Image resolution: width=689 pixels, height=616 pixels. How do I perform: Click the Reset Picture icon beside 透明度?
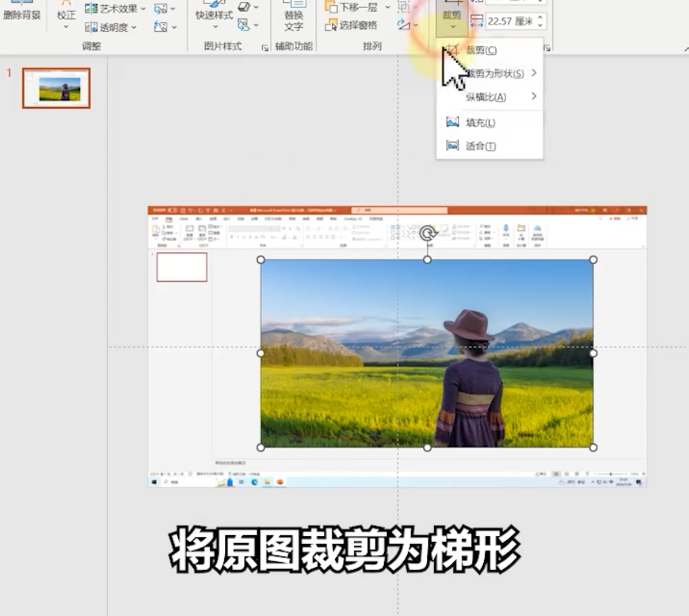(x=160, y=27)
